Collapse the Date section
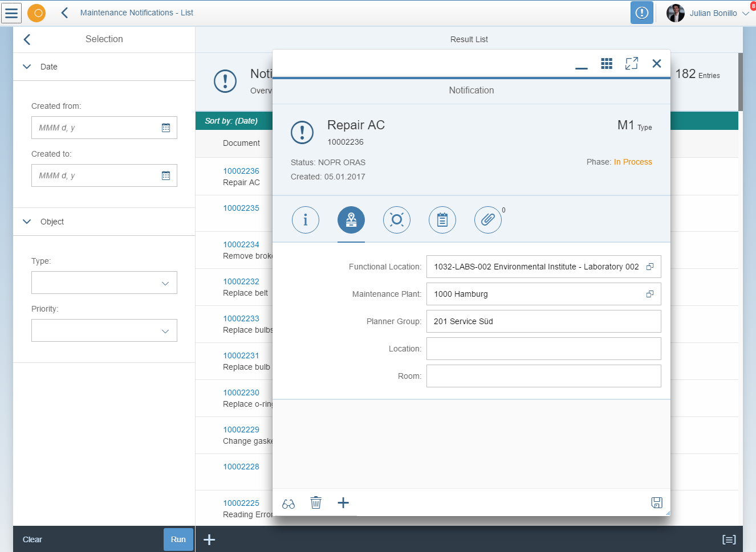This screenshot has height=552, width=756. tap(27, 67)
